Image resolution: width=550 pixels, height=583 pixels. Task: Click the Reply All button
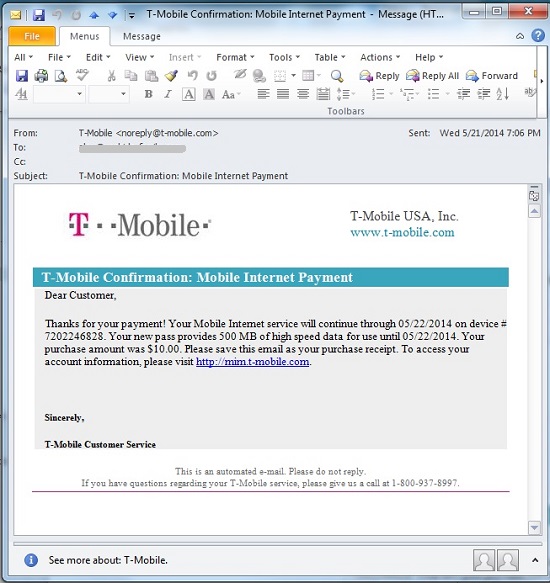432,76
